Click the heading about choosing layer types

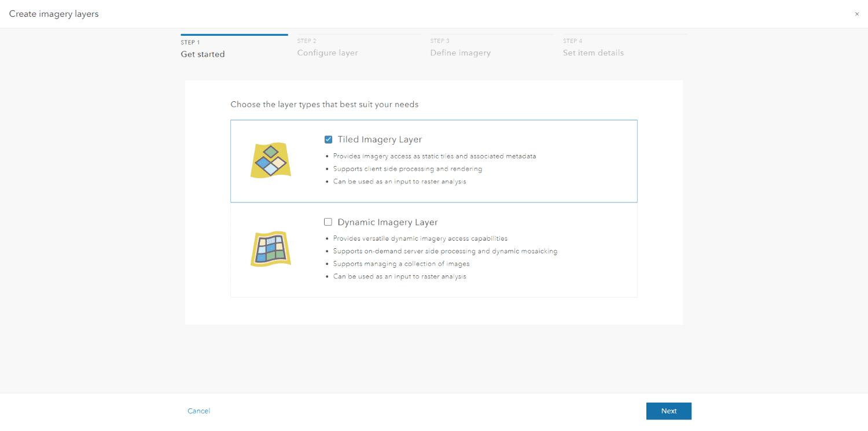point(325,104)
